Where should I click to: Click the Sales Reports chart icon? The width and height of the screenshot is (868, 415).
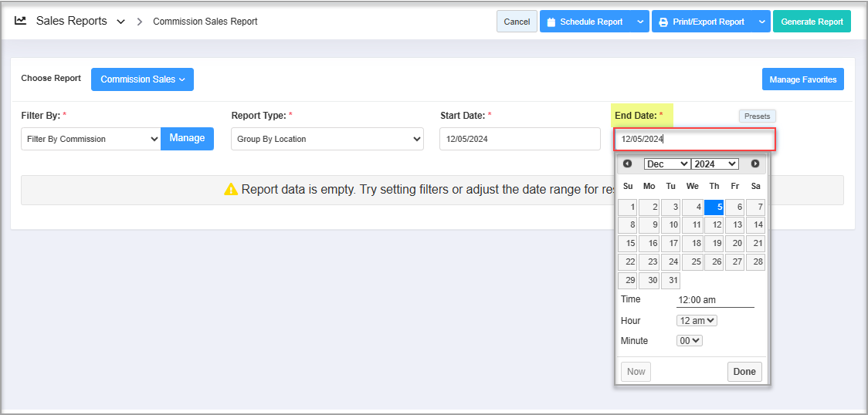tap(20, 22)
